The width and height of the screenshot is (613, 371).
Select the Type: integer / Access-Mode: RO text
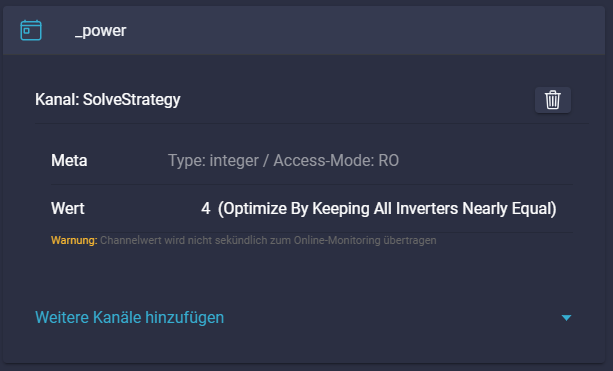pyautogui.click(x=283, y=160)
